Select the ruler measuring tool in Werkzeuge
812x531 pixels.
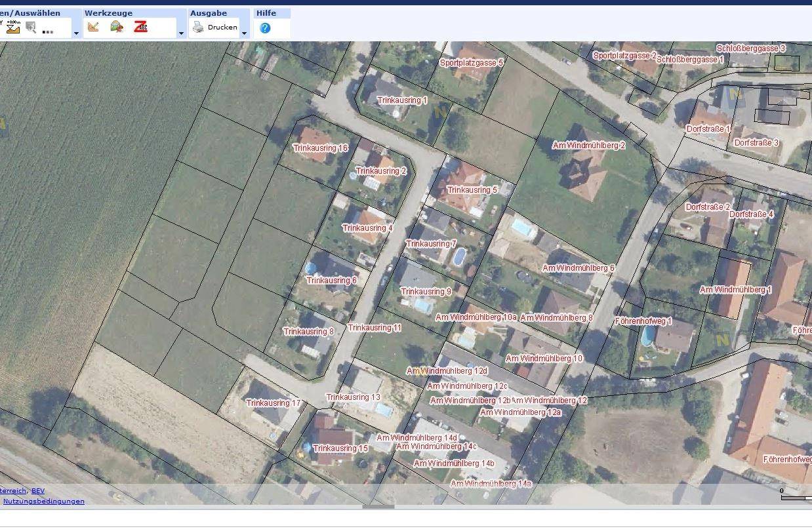pyautogui.click(x=93, y=27)
